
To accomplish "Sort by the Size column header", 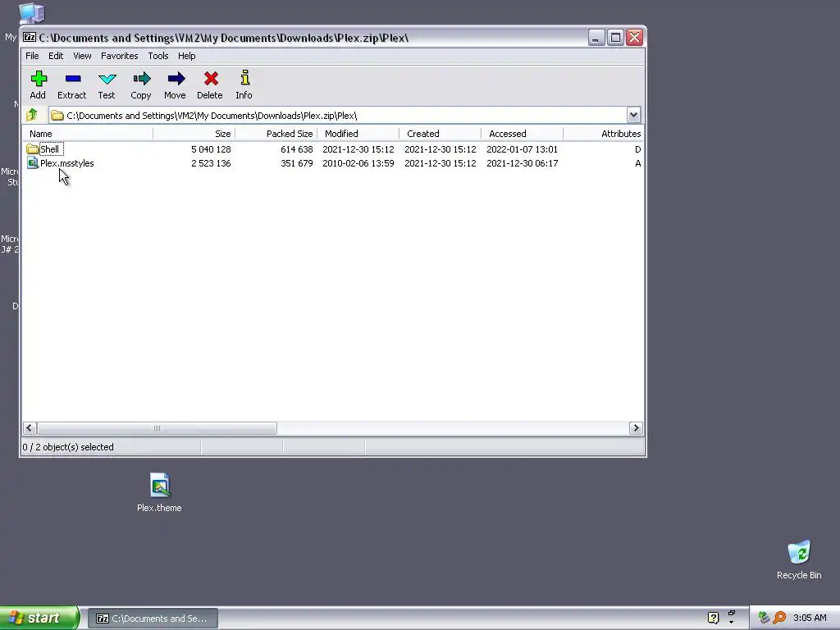I will coord(194,134).
